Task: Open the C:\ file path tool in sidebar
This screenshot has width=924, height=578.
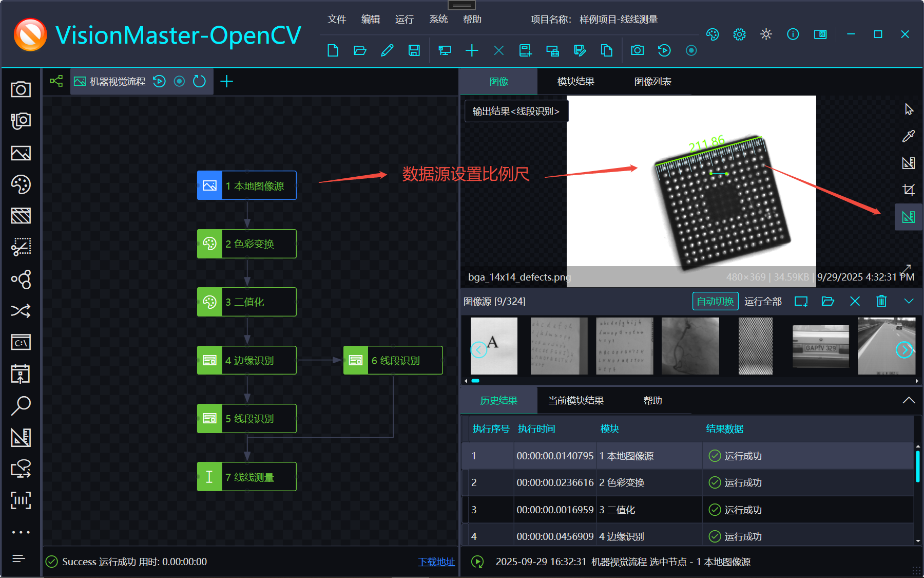Action: pyautogui.click(x=21, y=342)
